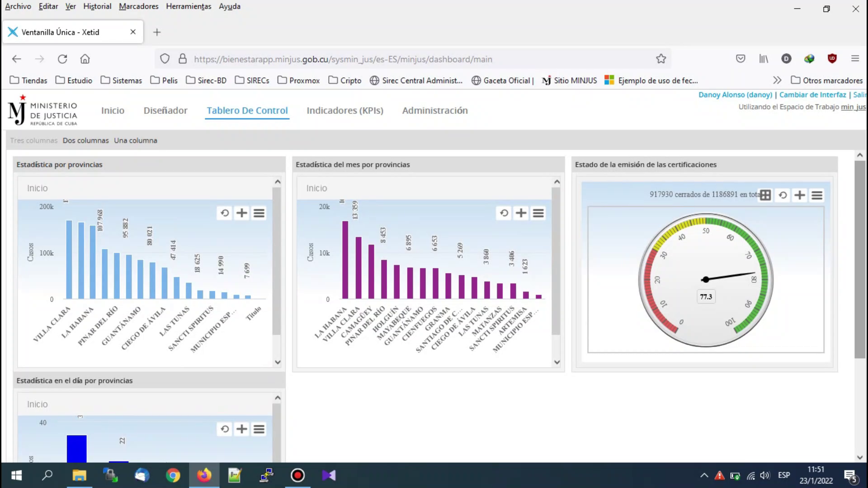Screen dimensions: 868x488
Task: Go to Inicio navigation tab
Action: pyautogui.click(x=113, y=110)
